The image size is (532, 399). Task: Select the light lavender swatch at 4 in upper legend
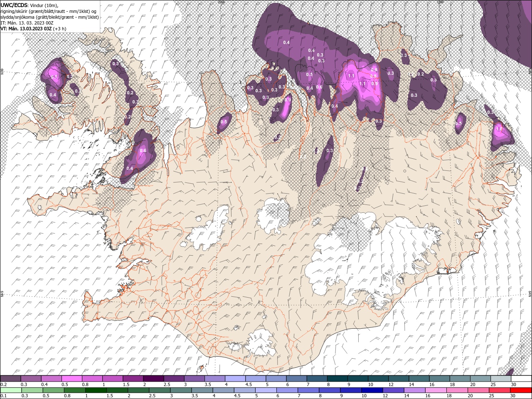[x=235, y=379]
